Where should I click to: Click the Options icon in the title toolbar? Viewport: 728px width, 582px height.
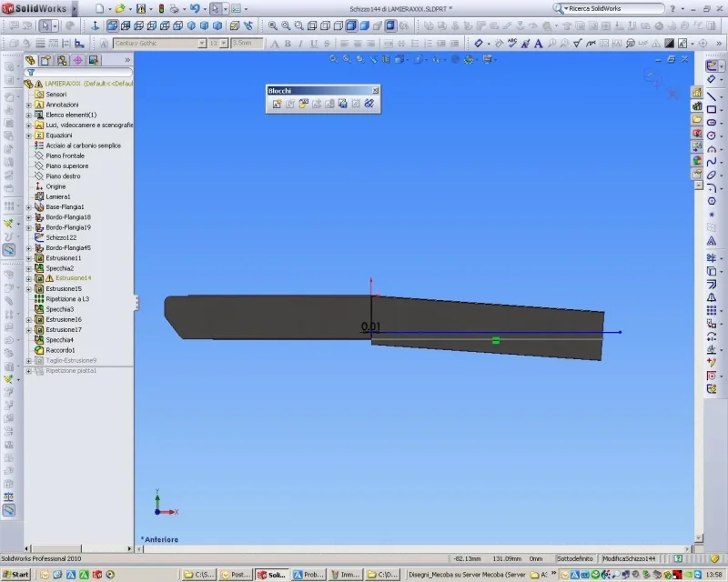237,8
